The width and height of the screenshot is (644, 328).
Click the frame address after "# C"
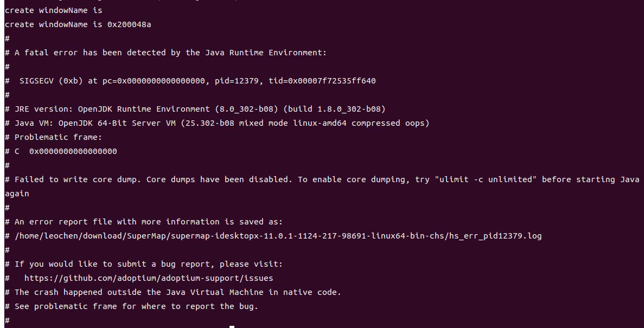73,151
